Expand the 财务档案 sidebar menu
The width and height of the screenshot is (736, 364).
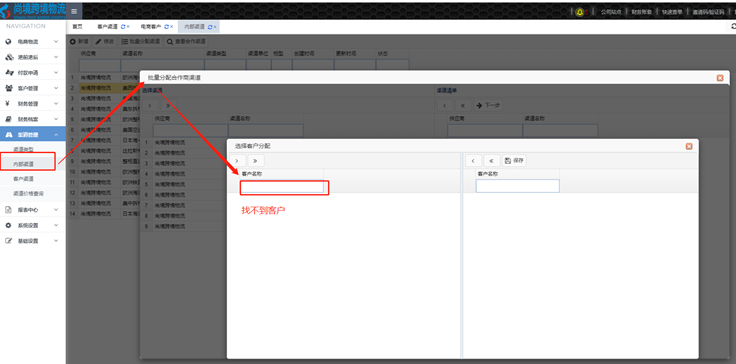tap(32, 119)
